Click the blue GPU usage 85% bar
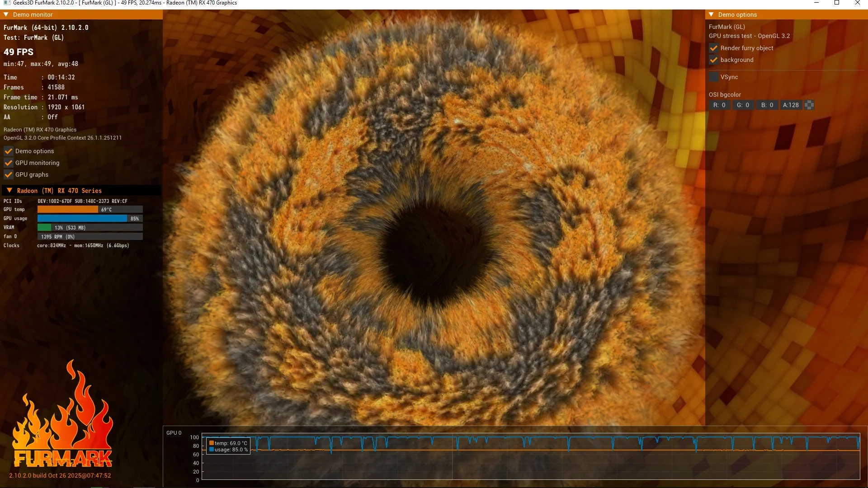 pos(82,218)
